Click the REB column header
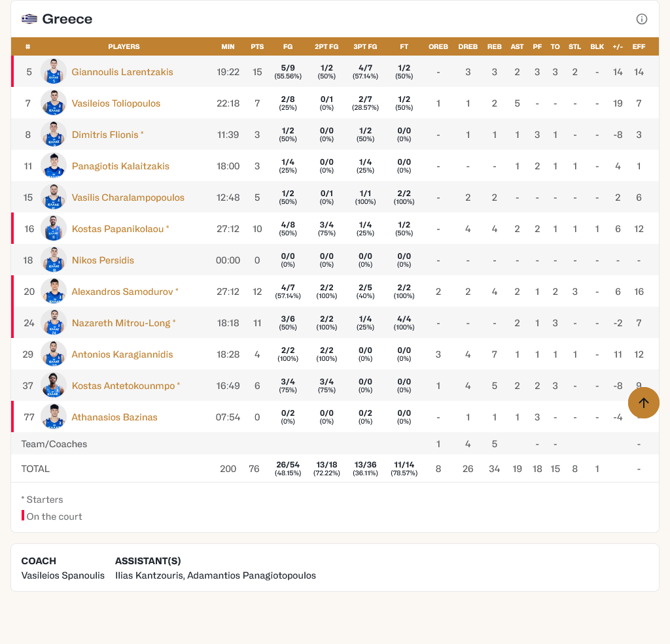 pos(495,47)
